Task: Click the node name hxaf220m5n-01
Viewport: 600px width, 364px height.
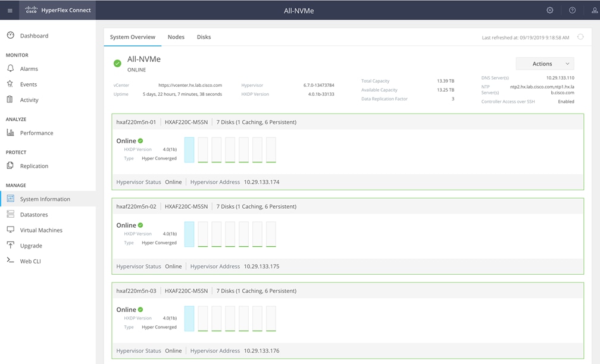Action: (136, 122)
